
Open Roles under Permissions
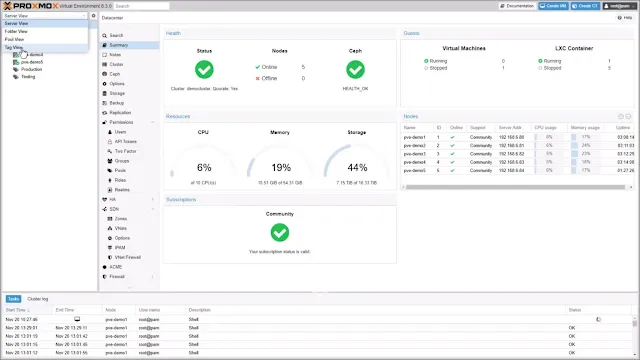click(x=129, y=180)
